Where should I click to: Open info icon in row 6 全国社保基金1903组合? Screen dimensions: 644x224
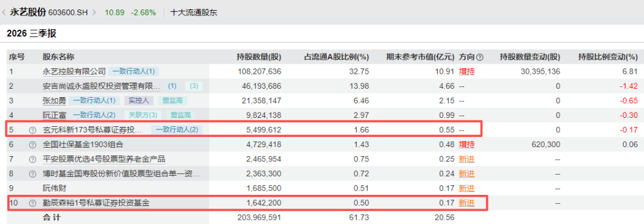click(32, 144)
